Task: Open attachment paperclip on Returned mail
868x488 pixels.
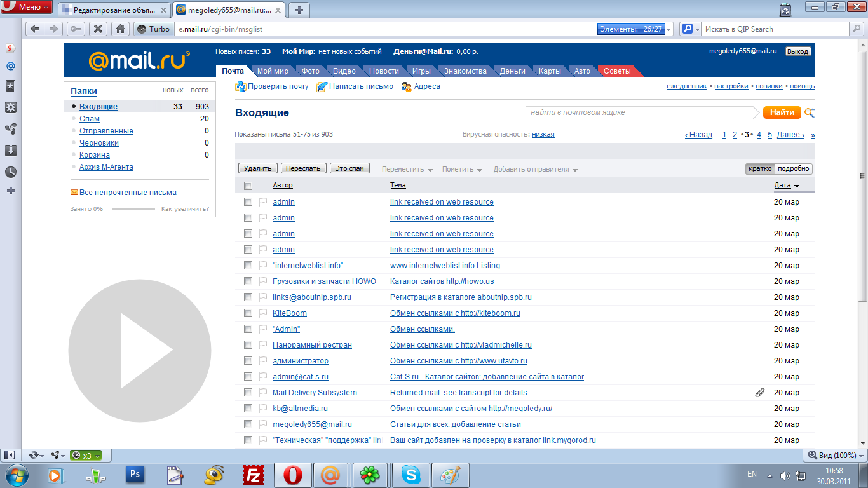Action: click(759, 393)
